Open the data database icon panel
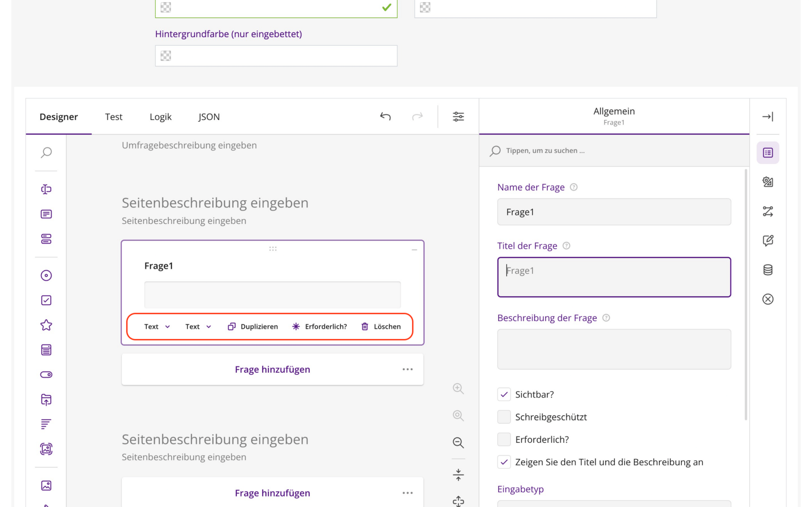Screen dimensions: 812x507 (x=768, y=270)
